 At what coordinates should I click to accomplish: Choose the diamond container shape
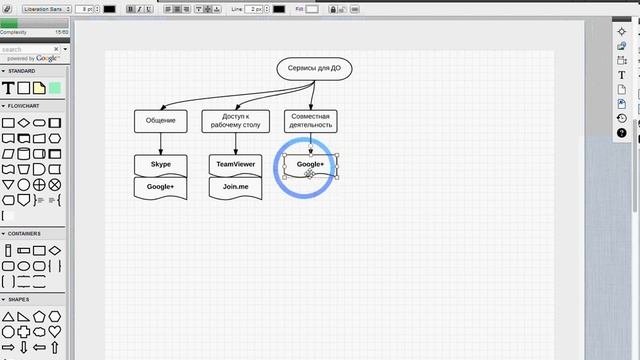(55, 251)
